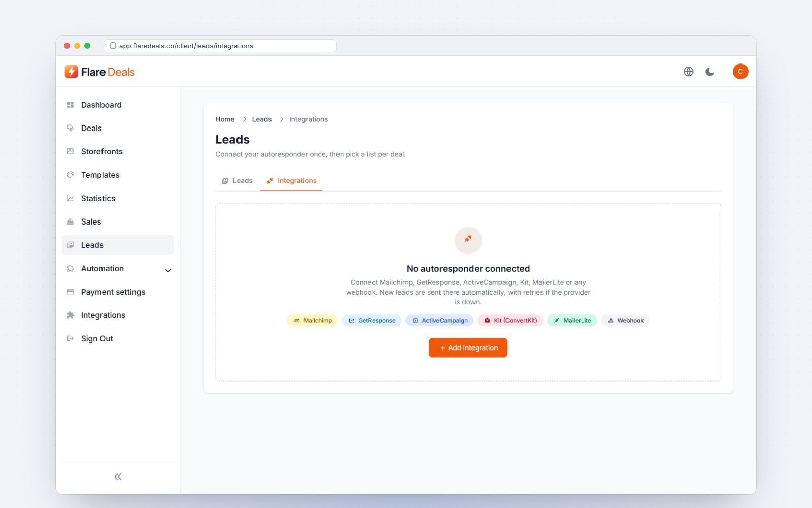812x508 pixels.
Task: Click the Templates palette icon
Action: 71,175
